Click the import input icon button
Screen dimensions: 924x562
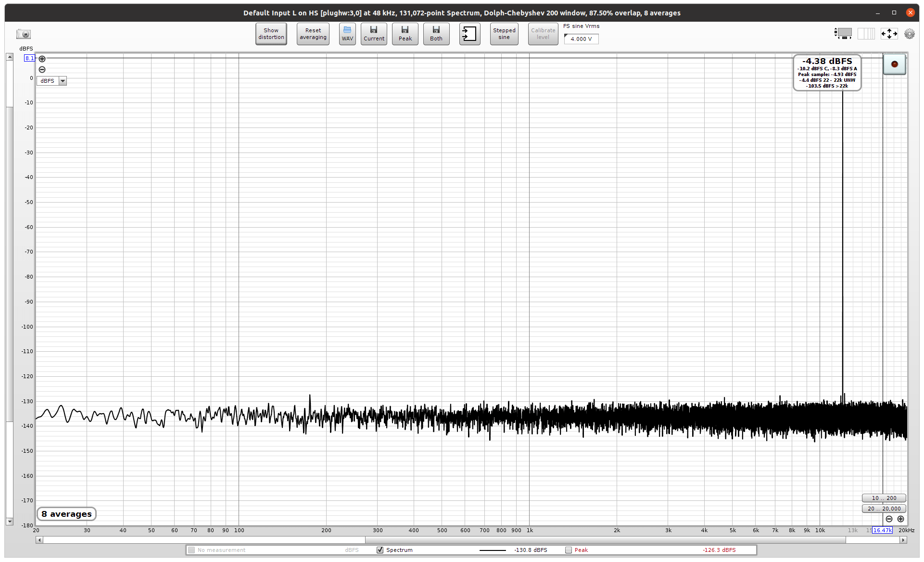(x=469, y=34)
